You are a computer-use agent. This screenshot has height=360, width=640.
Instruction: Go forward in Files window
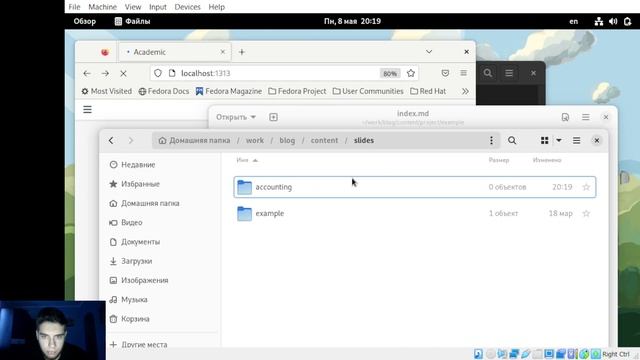tap(131, 140)
